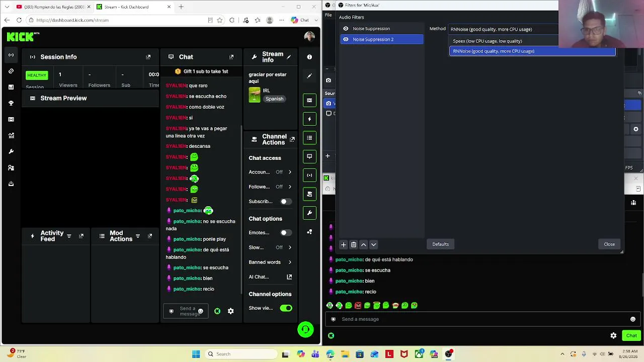
Task: Switch to the Stream - Kick Dashboard tab
Action: click(133, 7)
